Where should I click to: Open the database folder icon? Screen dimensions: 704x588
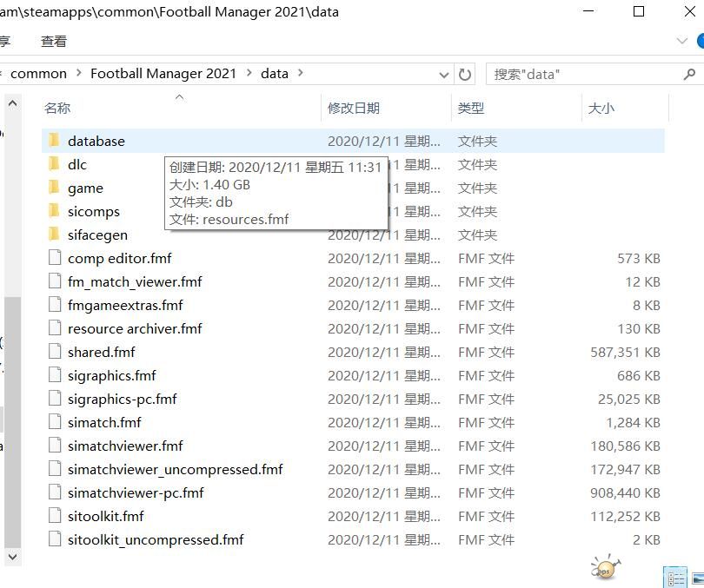[55, 141]
